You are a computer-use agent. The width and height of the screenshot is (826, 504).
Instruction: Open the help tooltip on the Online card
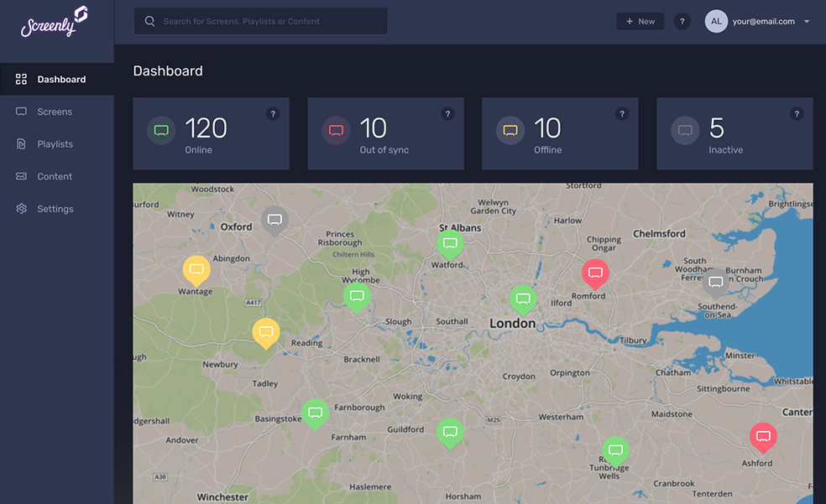[x=273, y=113]
